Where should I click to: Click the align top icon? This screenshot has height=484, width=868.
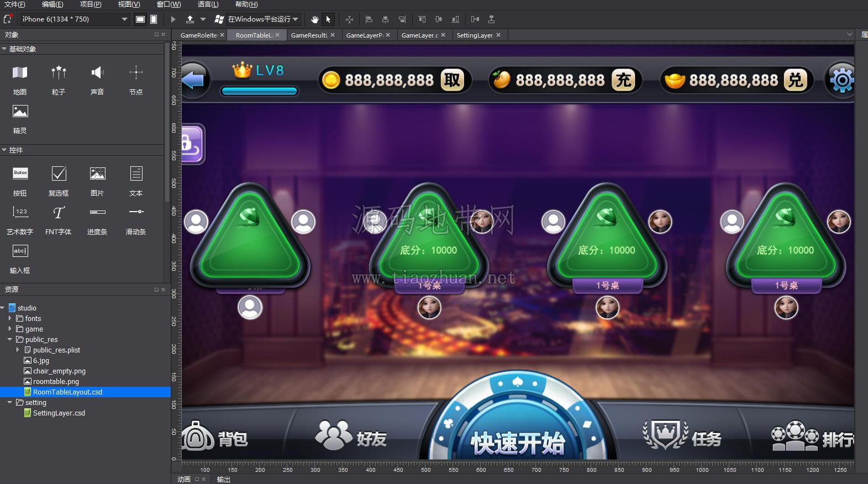[422, 19]
